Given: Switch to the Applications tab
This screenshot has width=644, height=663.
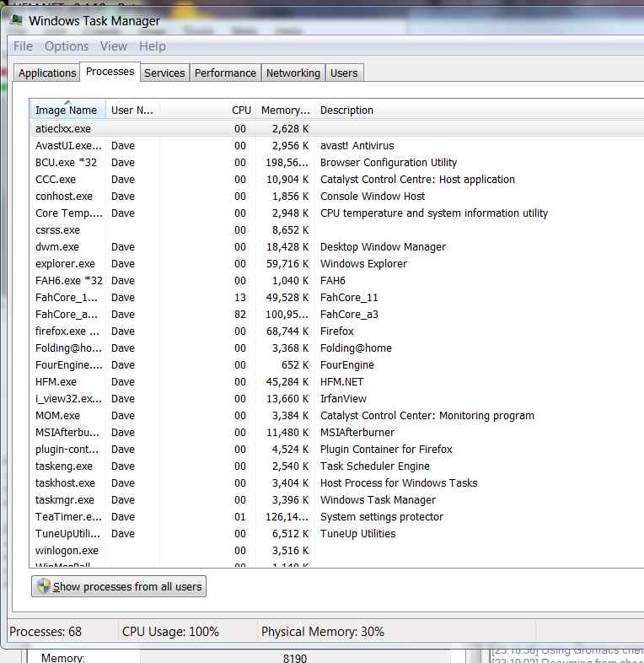Looking at the screenshot, I should click(x=47, y=73).
